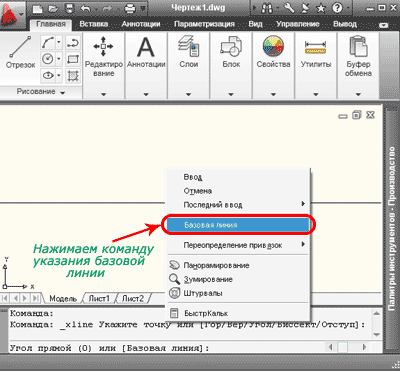Viewport: 400px width, 371px height.
Task: Expand arrow under Слои panel
Action: tap(189, 94)
